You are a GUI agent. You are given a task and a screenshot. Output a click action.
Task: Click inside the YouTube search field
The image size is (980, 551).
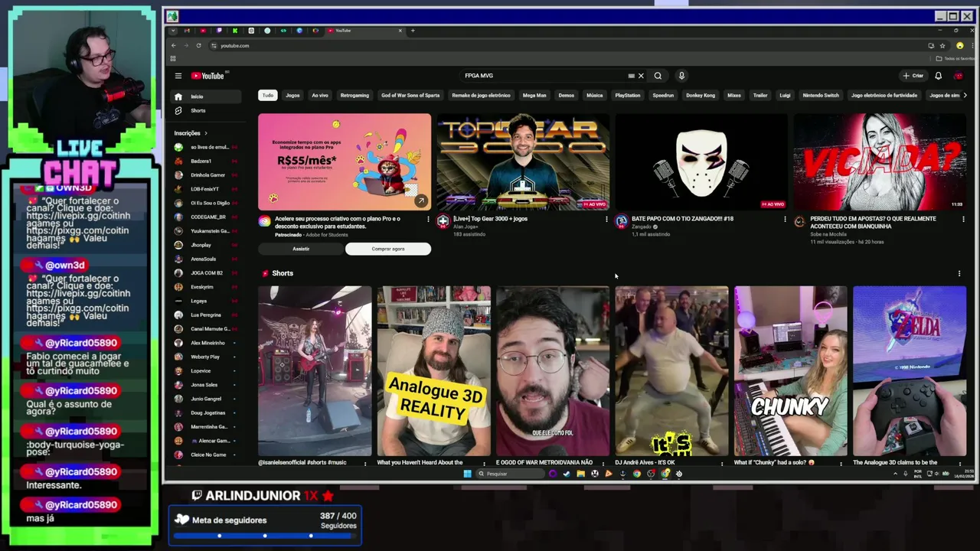click(544, 76)
